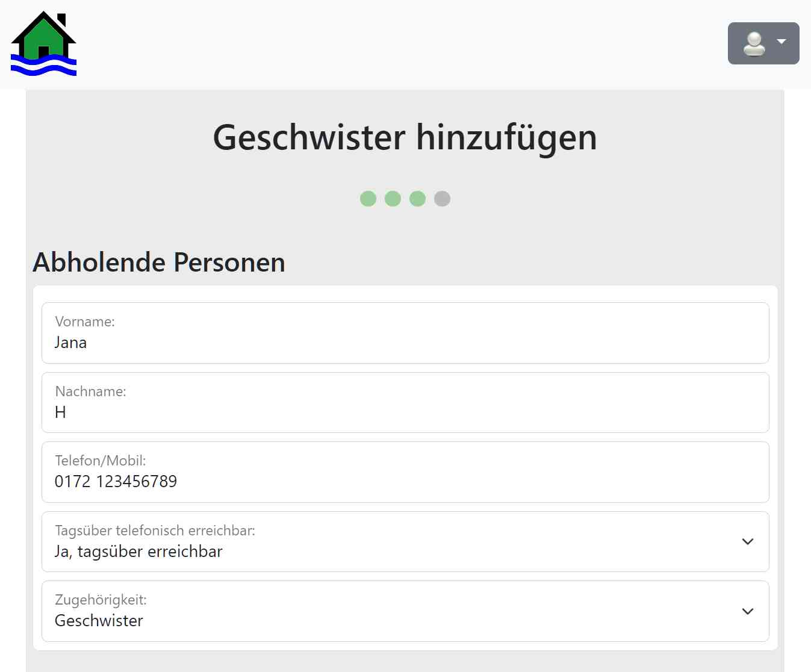This screenshot has height=672, width=811.
Task: Click the third green progress dot
Action: click(417, 198)
